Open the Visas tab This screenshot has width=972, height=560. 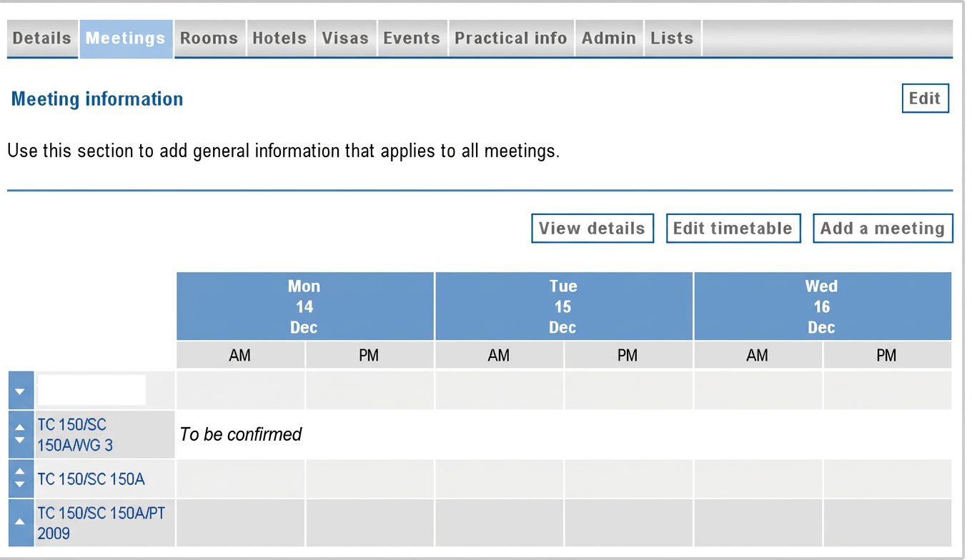point(345,39)
